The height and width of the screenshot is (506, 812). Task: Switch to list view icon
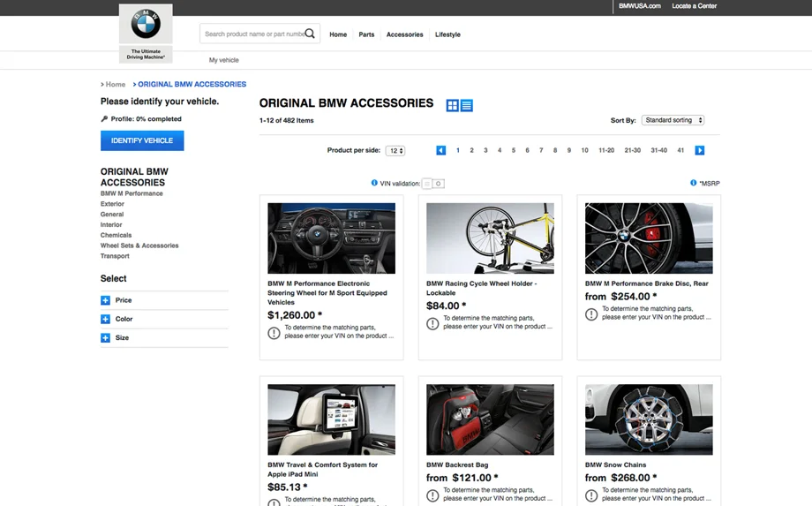point(467,106)
